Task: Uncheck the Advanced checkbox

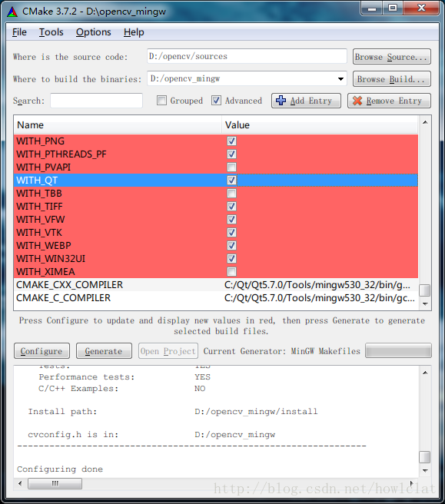Action: pos(216,101)
